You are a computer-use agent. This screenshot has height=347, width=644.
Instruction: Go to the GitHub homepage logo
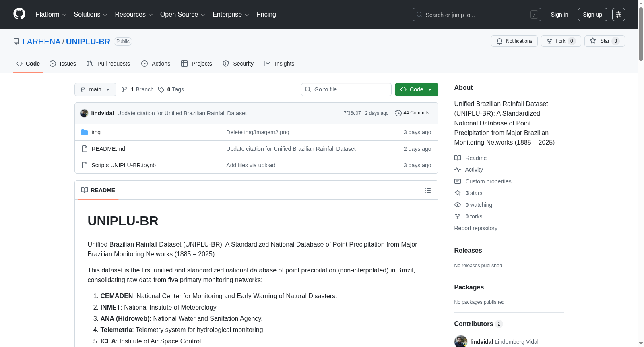(19, 14)
